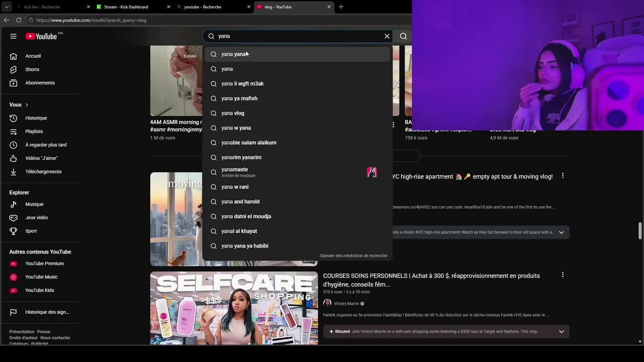Click the YouTube logo

pos(41,36)
